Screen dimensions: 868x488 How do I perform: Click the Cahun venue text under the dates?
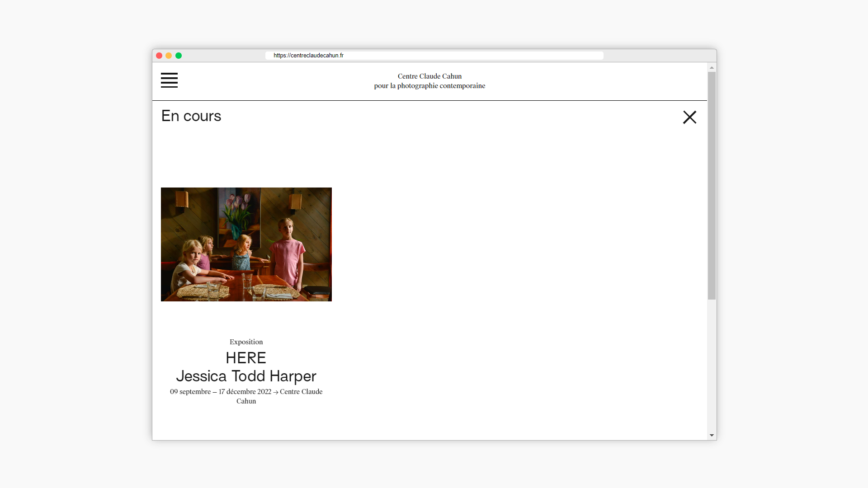pyautogui.click(x=246, y=401)
